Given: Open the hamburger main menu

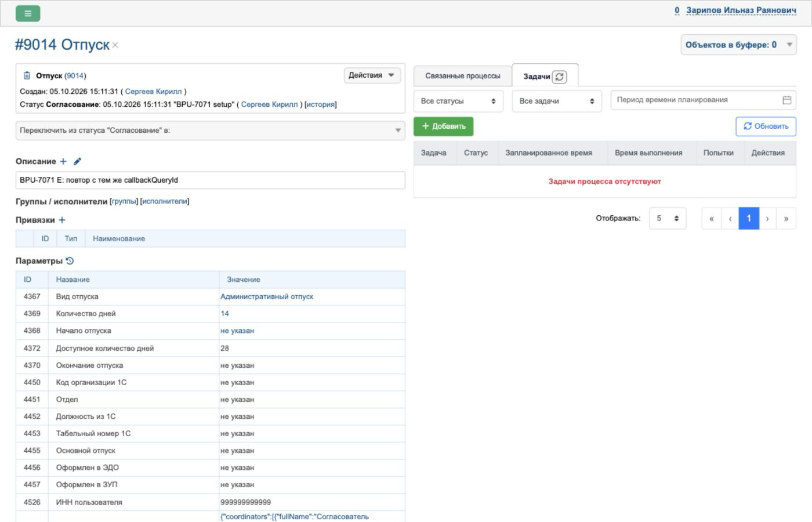Looking at the screenshot, I should 27,13.
